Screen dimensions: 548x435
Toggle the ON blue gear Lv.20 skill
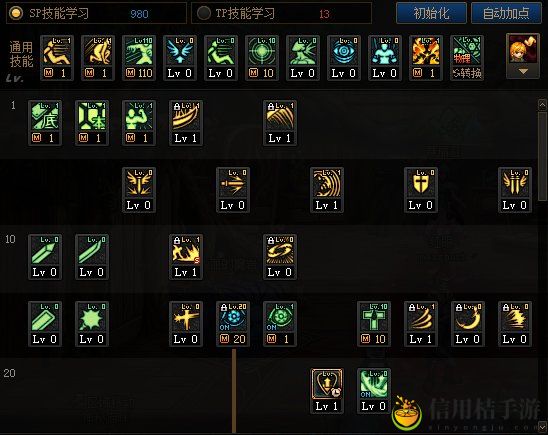pyautogui.click(x=233, y=324)
